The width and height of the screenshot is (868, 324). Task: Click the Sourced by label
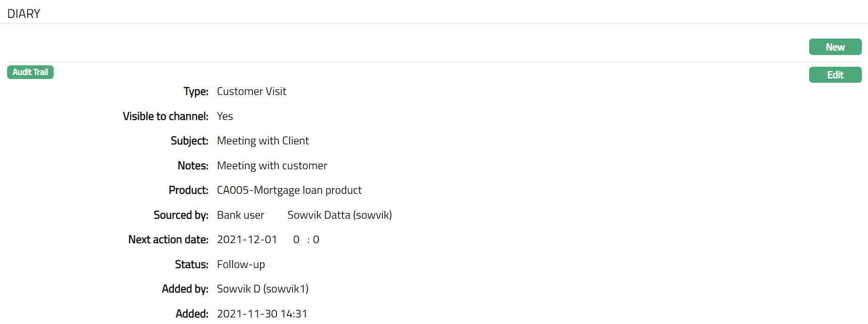click(x=181, y=215)
